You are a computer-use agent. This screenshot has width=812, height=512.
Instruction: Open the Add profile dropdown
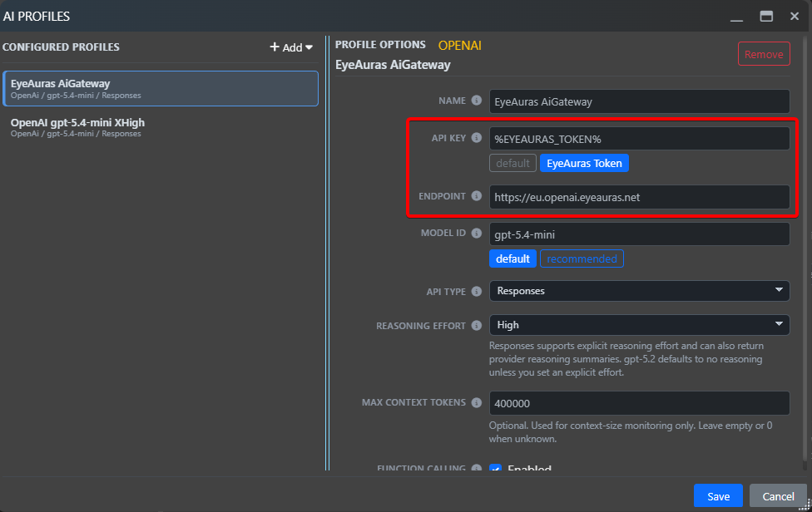click(x=291, y=47)
